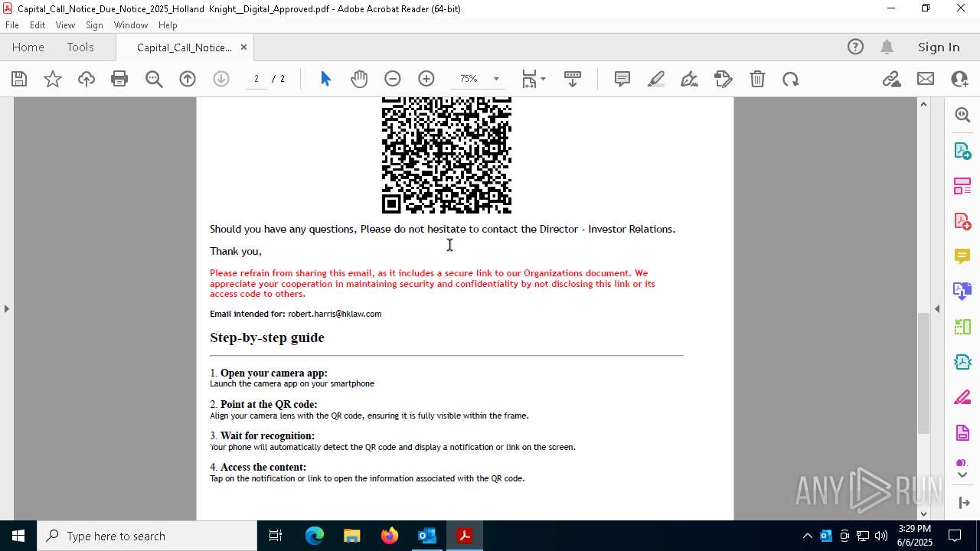Open Fill & Sign tool in sidebar
This screenshot has height=551, width=980.
click(962, 398)
